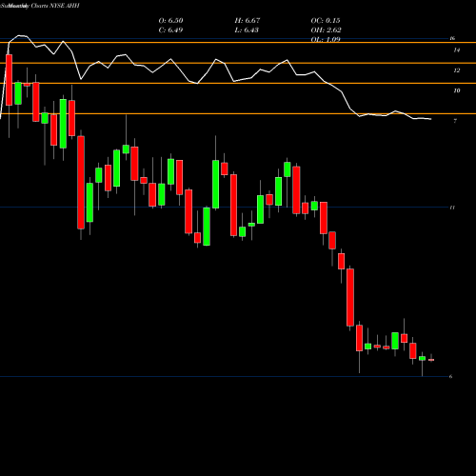
Task: Click the 'C: 6.49' close value
Action: pyautogui.click(x=170, y=30)
